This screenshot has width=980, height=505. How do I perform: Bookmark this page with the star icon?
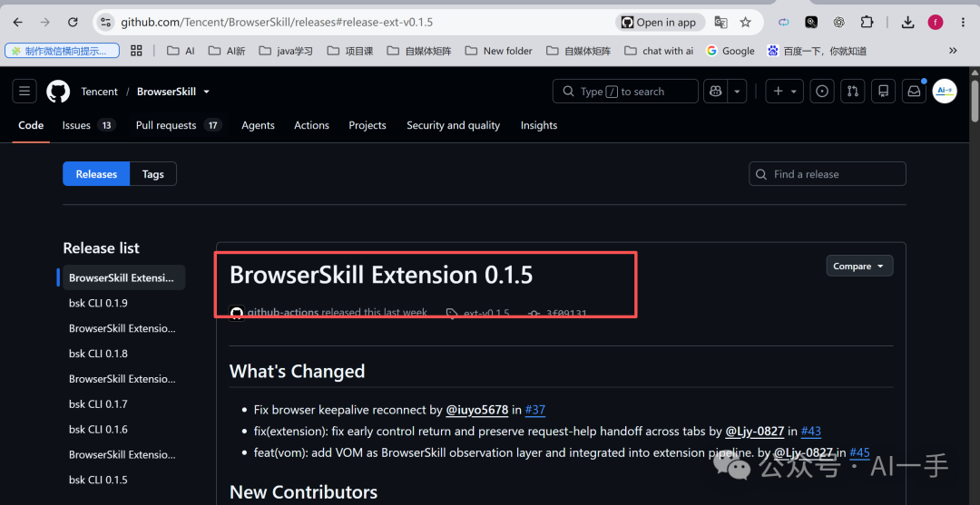(x=745, y=23)
